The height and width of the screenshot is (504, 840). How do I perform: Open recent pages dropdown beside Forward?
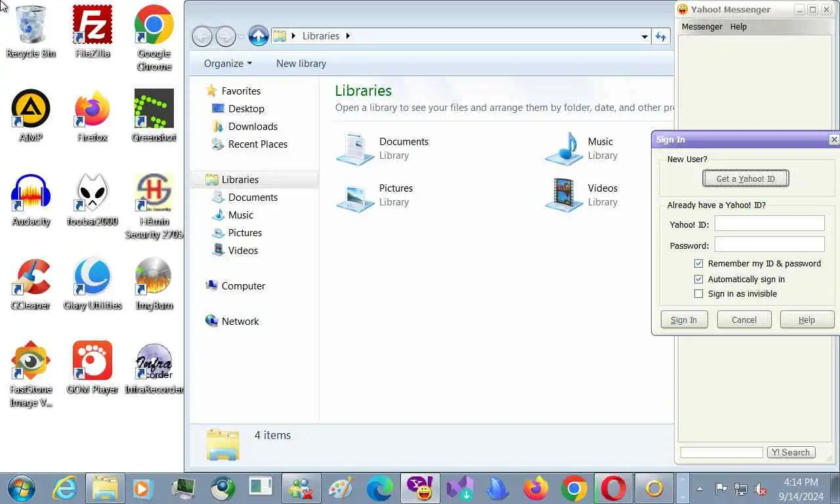pyautogui.click(x=241, y=36)
